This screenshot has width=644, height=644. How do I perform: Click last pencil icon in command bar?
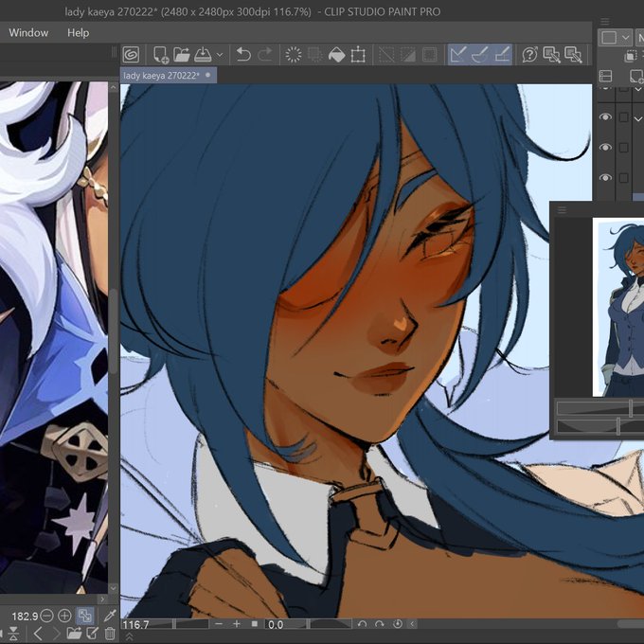click(x=573, y=55)
